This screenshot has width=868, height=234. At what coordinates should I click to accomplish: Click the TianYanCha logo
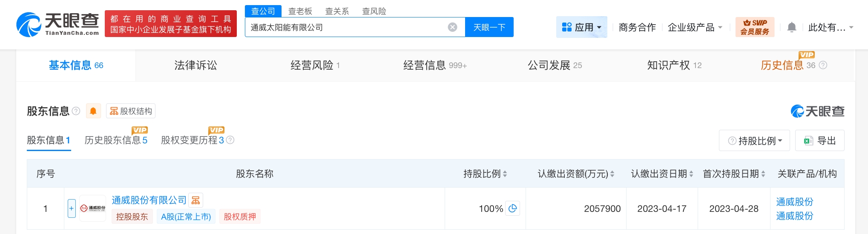click(57, 24)
